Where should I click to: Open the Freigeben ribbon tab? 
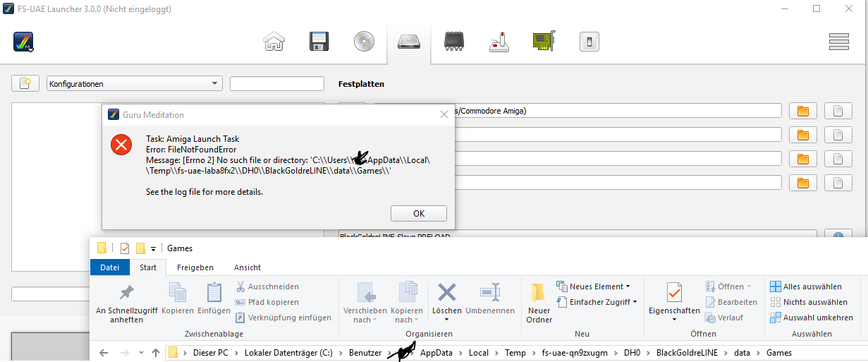click(195, 267)
